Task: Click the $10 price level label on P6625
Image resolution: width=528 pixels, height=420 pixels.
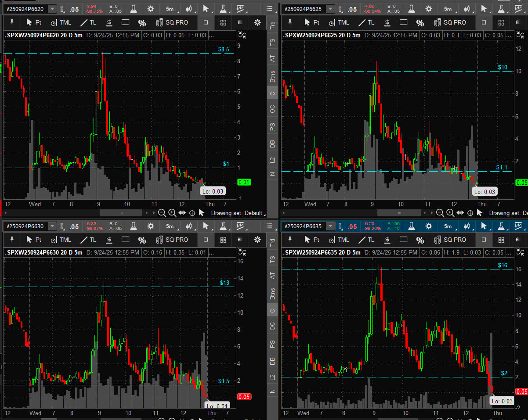Action: point(503,67)
